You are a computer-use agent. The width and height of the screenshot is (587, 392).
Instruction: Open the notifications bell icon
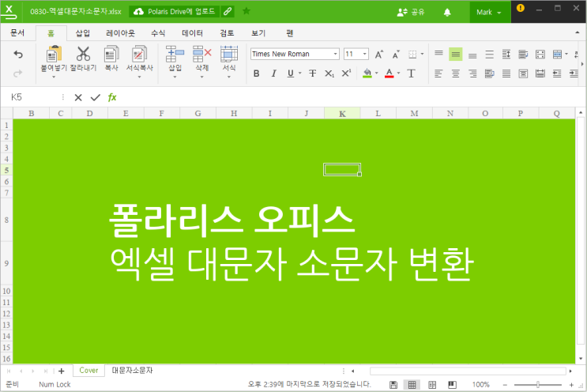coord(447,13)
